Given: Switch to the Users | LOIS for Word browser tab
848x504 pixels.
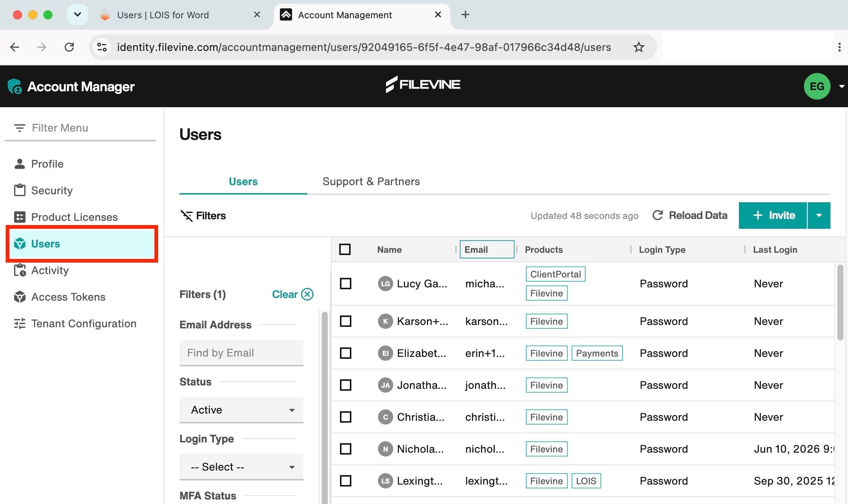Looking at the screenshot, I should 163,15.
